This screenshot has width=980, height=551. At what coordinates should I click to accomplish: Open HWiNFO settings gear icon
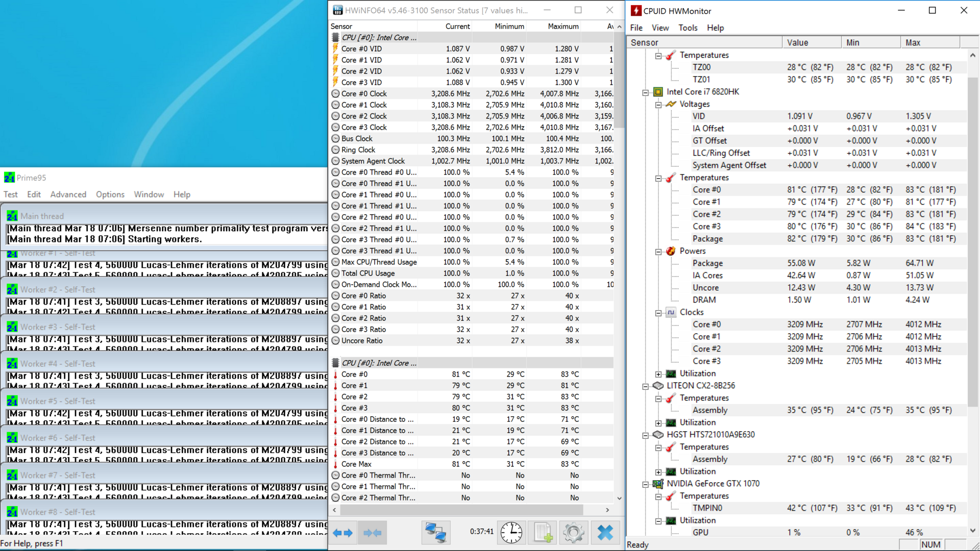[573, 533]
